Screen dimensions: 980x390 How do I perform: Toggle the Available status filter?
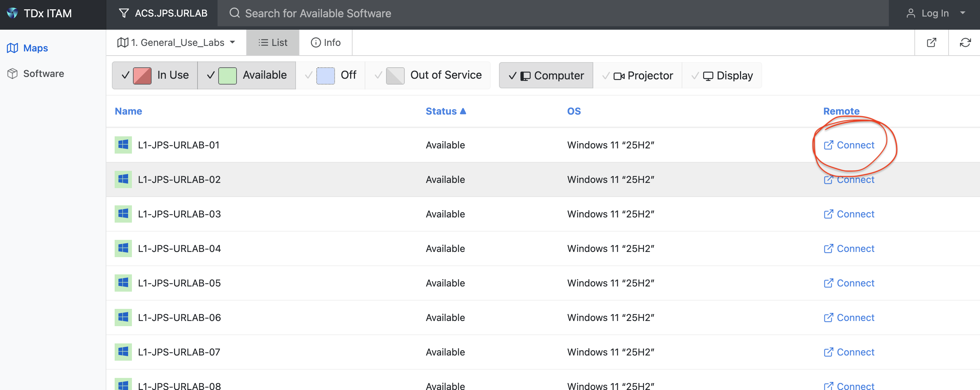click(x=247, y=75)
